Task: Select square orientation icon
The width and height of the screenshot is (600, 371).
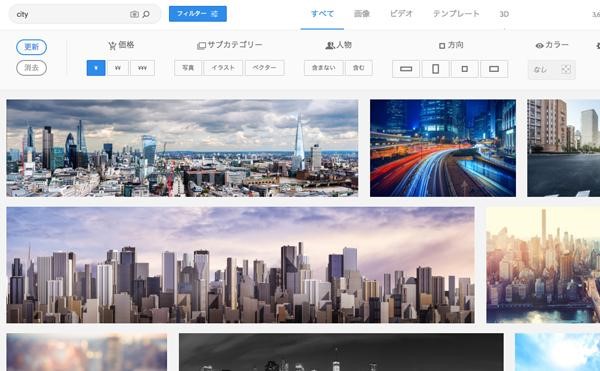Action: [x=465, y=69]
